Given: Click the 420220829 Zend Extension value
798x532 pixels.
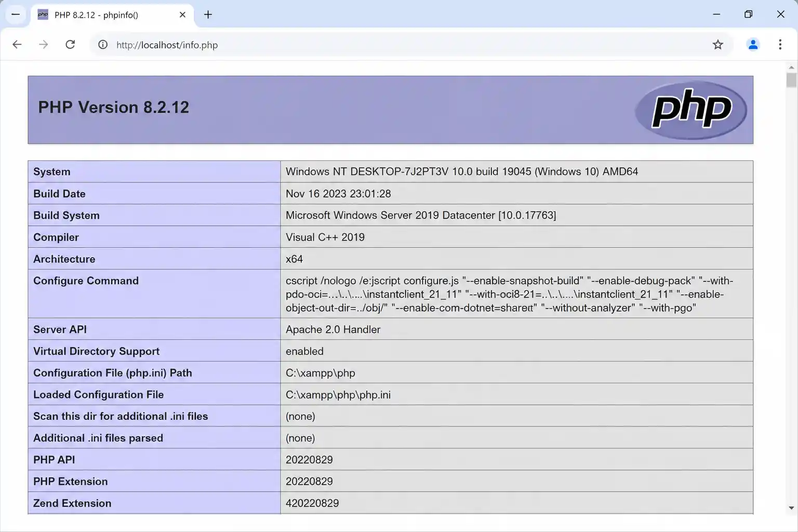Looking at the screenshot, I should point(312,504).
